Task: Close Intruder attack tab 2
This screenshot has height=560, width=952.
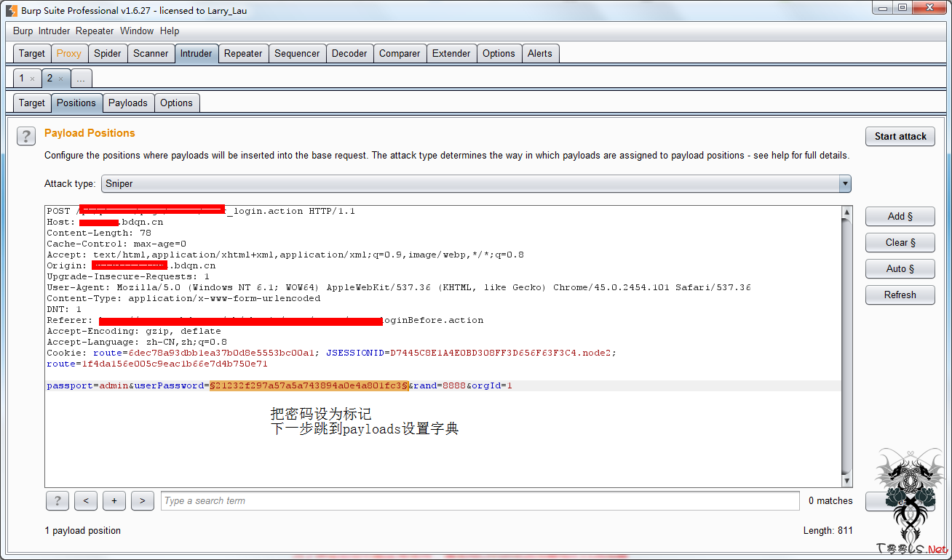Action: click(x=60, y=79)
